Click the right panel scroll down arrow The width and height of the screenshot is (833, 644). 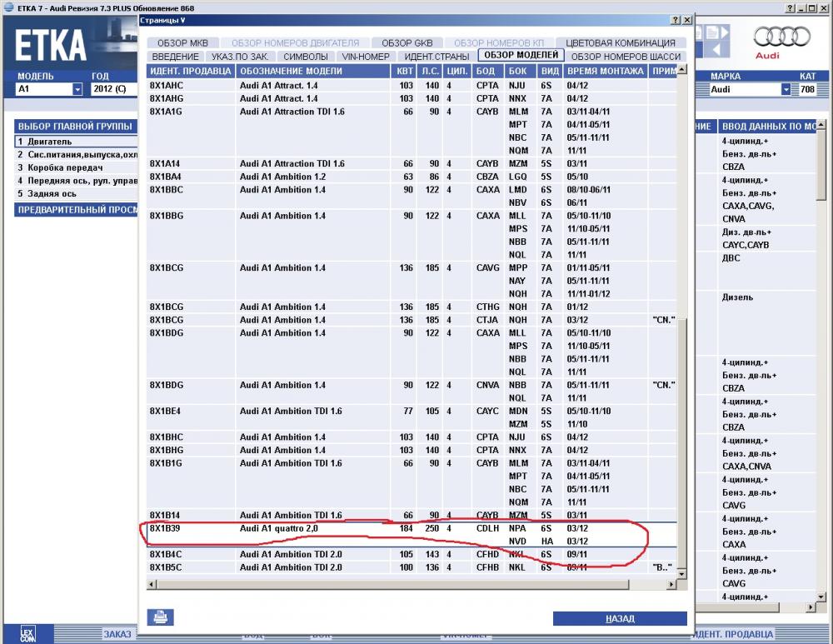821,597
